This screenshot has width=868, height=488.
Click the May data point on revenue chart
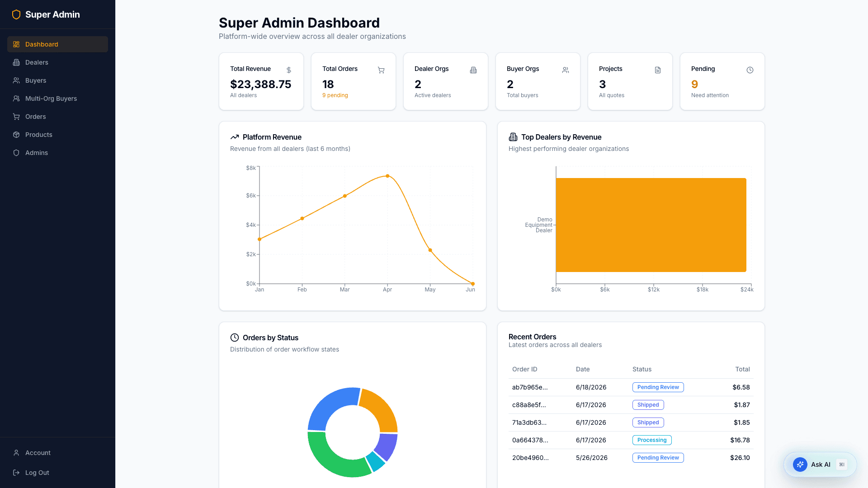(430, 250)
